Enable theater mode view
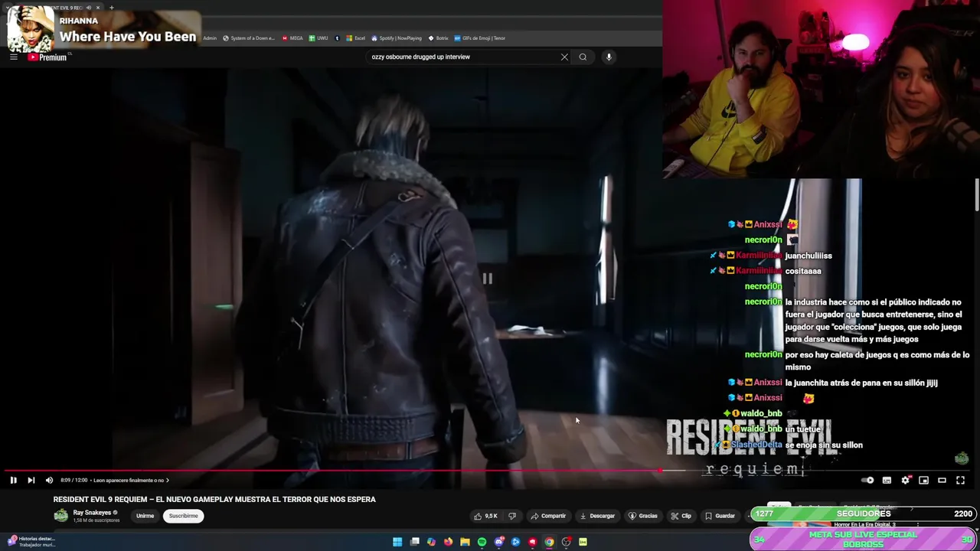This screenshot has height=551, width=980. [x=942, y=480]
